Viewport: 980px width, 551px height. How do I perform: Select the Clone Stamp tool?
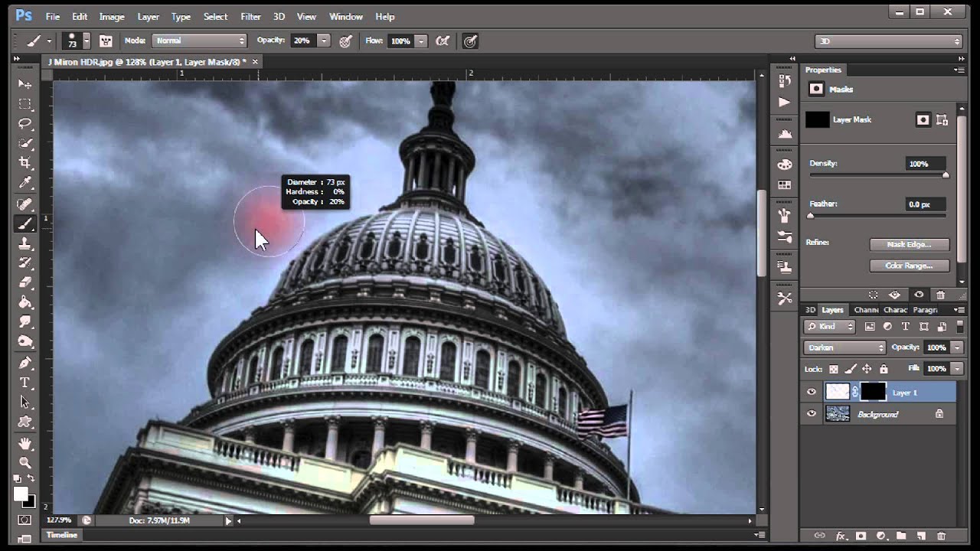(25, 243)
